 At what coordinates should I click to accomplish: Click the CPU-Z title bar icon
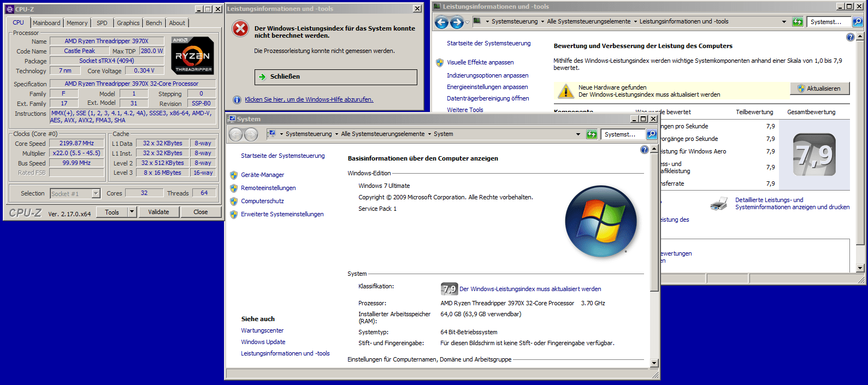9,9
